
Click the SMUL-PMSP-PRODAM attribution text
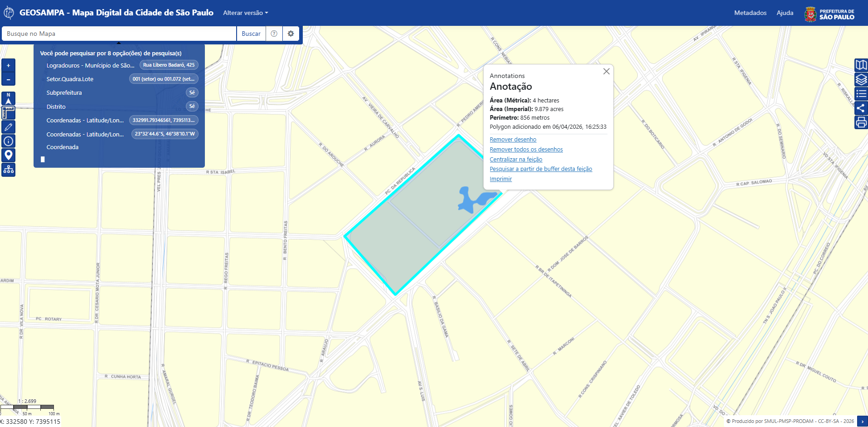pos(790,422)
